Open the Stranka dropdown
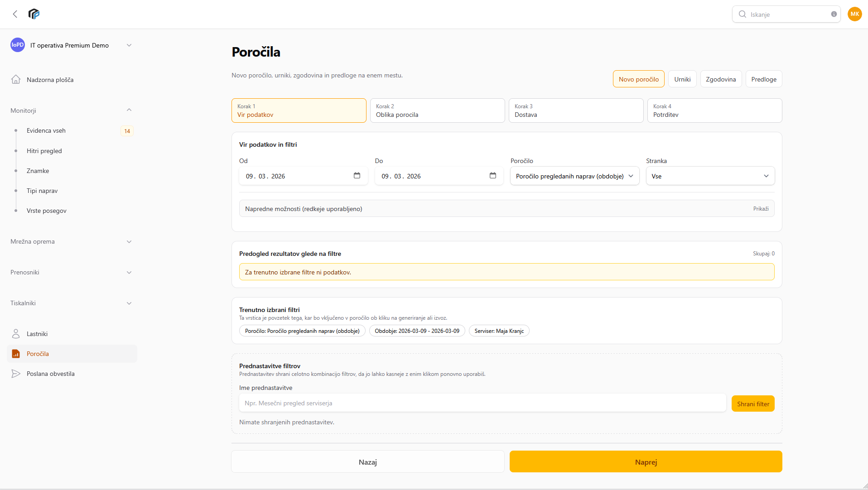 (x=710, y=176)
